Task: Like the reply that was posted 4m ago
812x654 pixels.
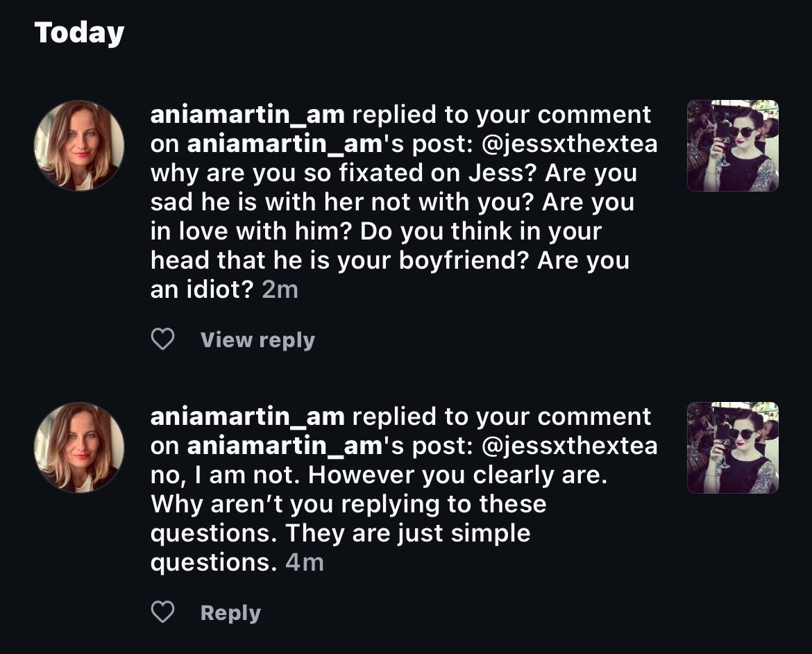Action: pyautogui.click(x=162, y=612)
